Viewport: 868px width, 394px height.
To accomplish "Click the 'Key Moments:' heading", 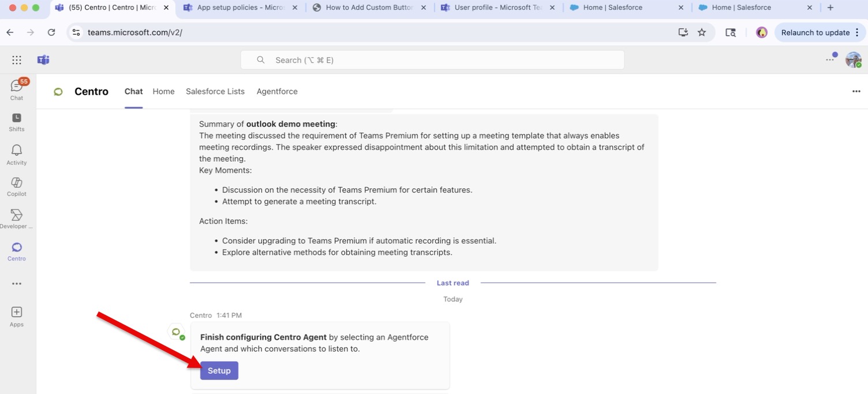I will [x=225, y=170].
